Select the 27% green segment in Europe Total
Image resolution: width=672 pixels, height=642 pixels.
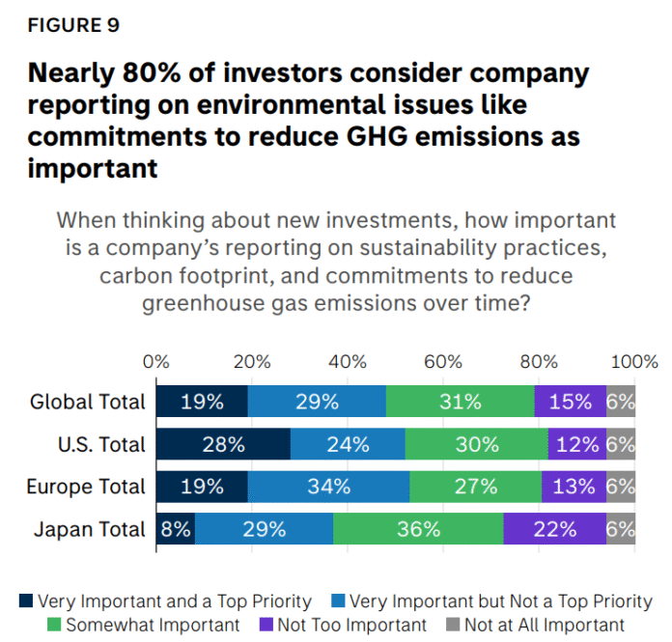(475, 487)
